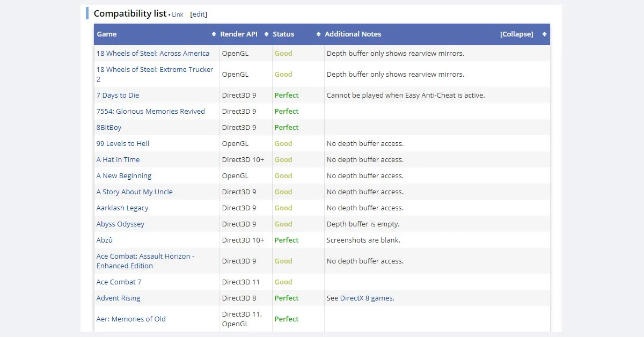Open the Advent Rising entry
644x337 pixels.
coord(118,298)
